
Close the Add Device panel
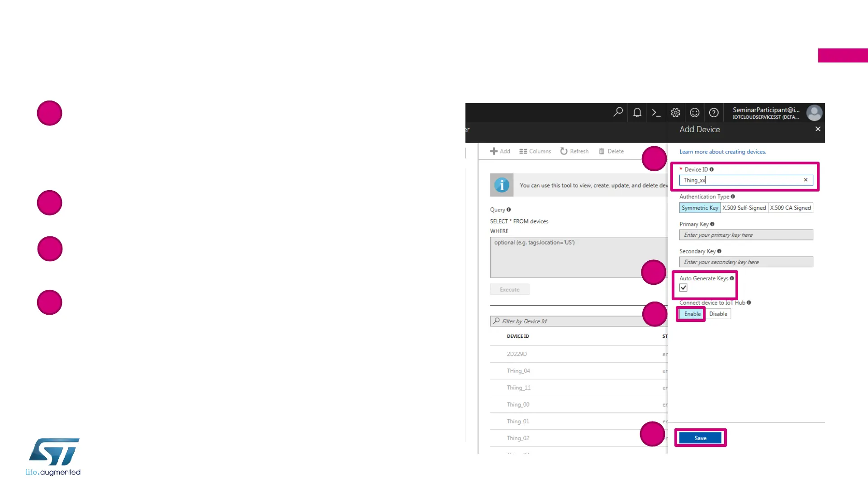[x=818, y=129]
